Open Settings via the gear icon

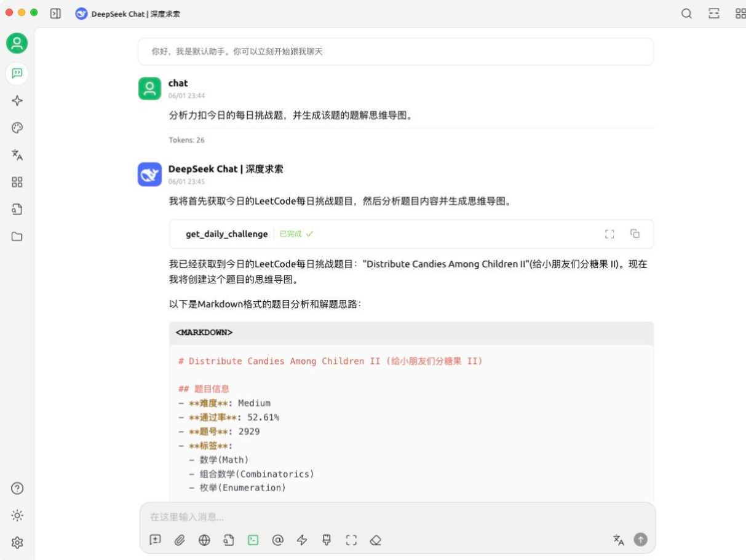tap(17, 543)
